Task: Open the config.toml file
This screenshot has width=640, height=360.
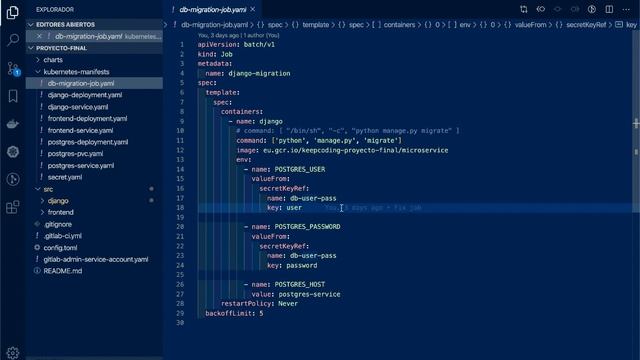Action: tap(60, 248)
